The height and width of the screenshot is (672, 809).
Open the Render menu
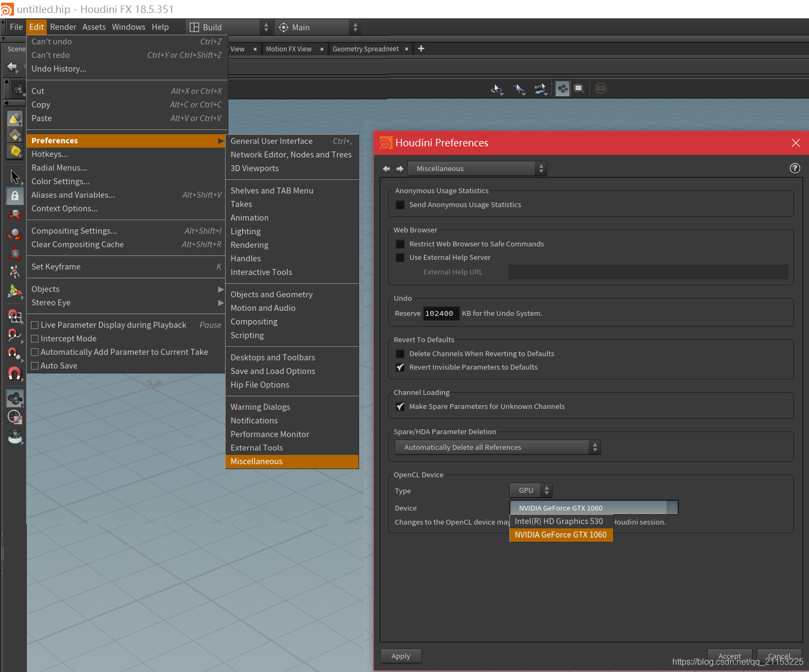click(x=63, y=26)
